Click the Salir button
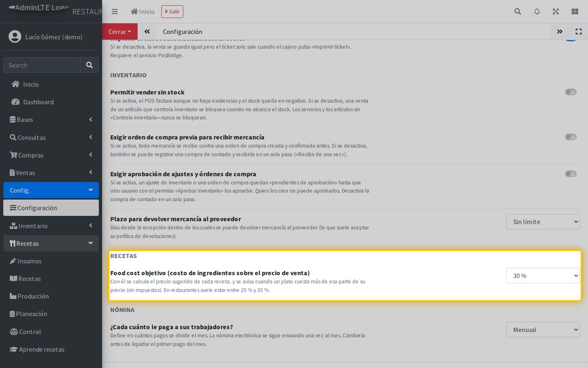 172,11
